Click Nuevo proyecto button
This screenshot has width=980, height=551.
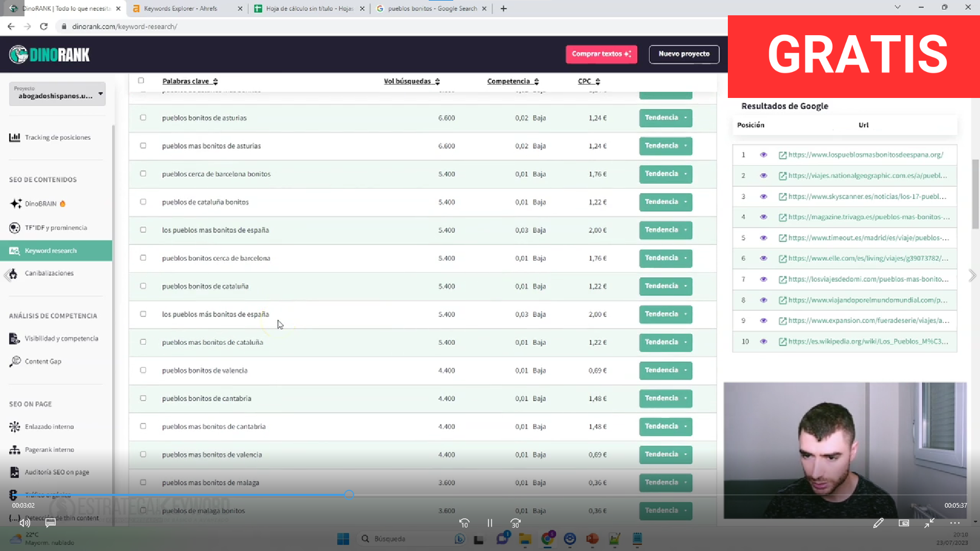(684, 54)
